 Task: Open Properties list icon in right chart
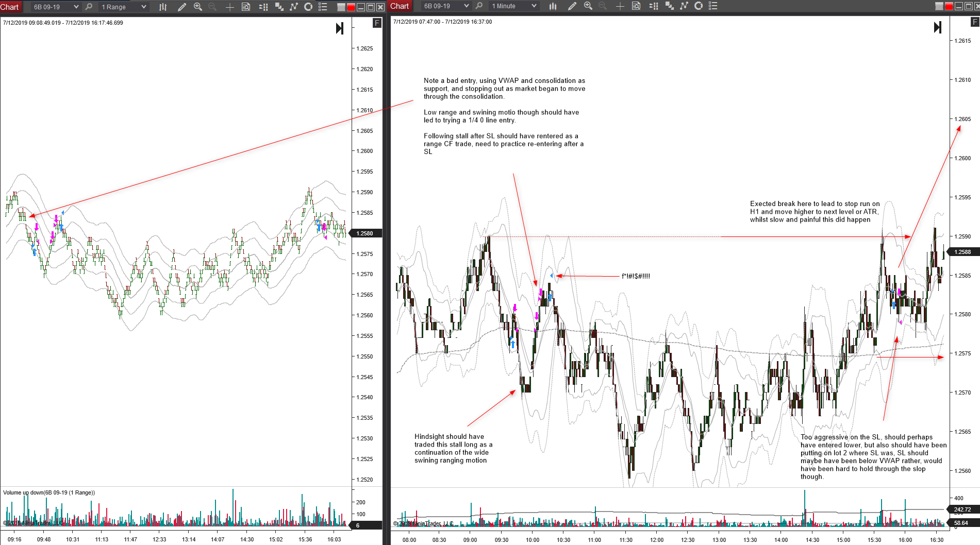pos(713,6)
